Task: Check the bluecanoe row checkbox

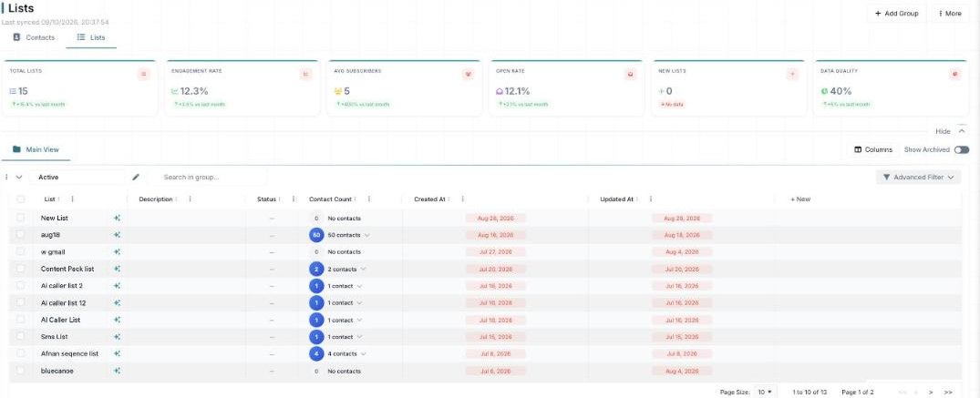Action: tap(21, 371)
